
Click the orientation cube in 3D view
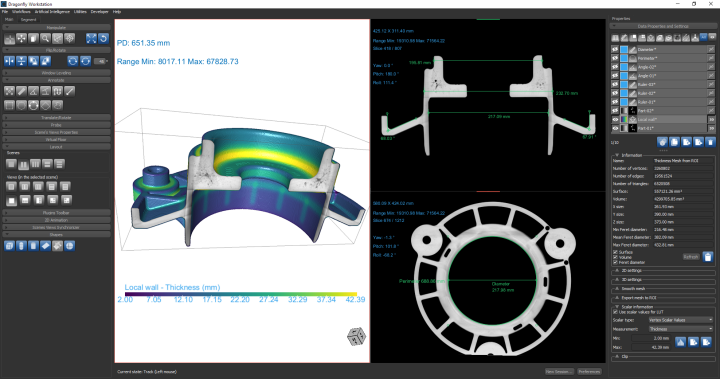[x=356, y=336]
